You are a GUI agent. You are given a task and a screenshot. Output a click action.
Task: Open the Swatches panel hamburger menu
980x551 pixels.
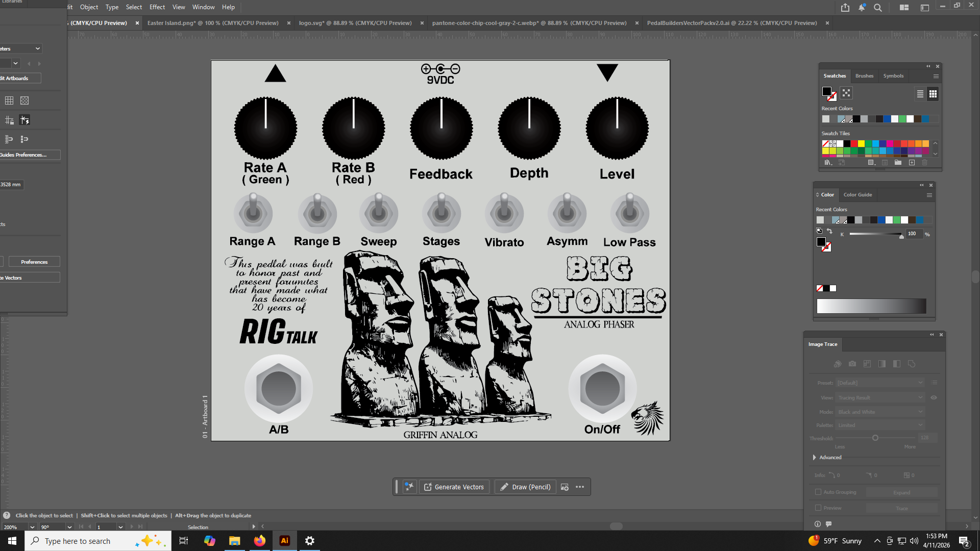click(936, 76)
